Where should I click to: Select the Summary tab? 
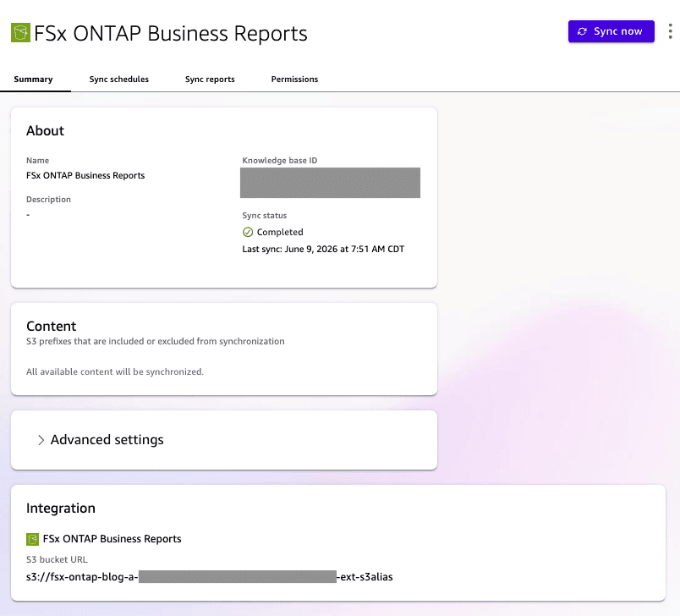(x=33, y=79)
